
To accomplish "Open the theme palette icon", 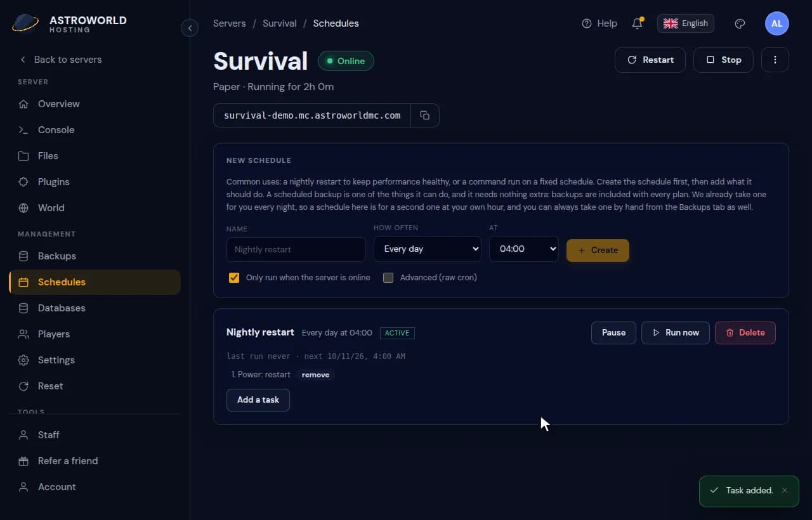I will (x=740, y=23).
